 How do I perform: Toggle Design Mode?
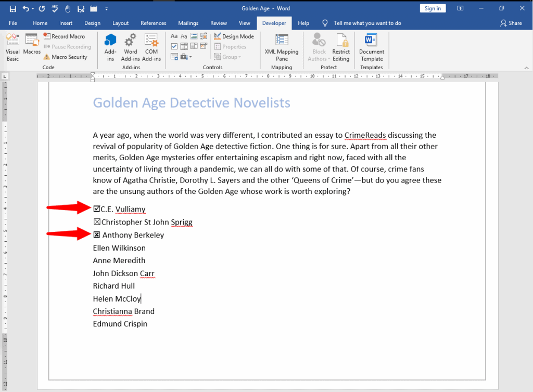click(234, 36)
